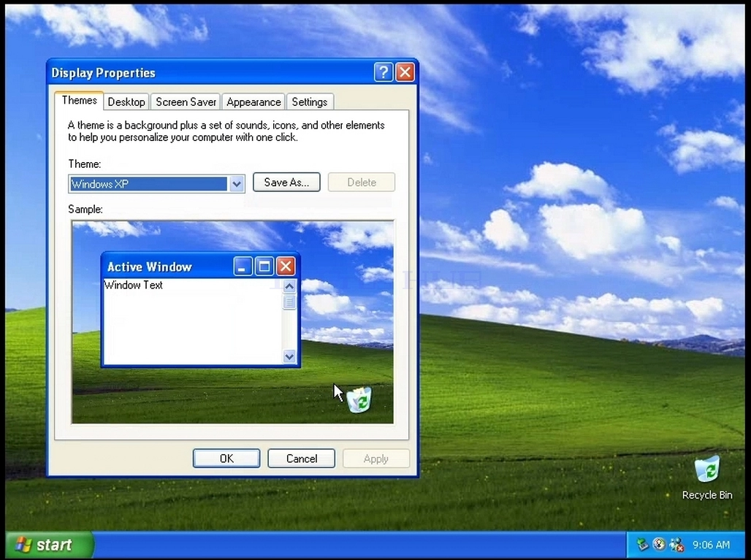Click the sample window maximize icon

tap(264, 266)
